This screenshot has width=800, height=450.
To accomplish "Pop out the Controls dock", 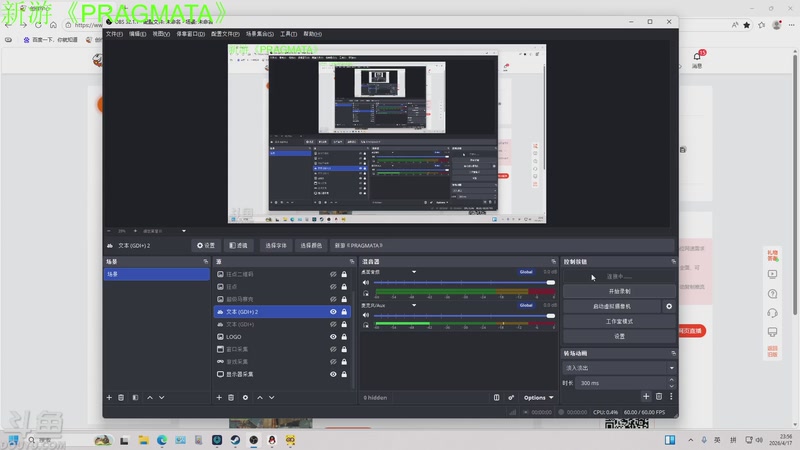I will click(673, 261).
